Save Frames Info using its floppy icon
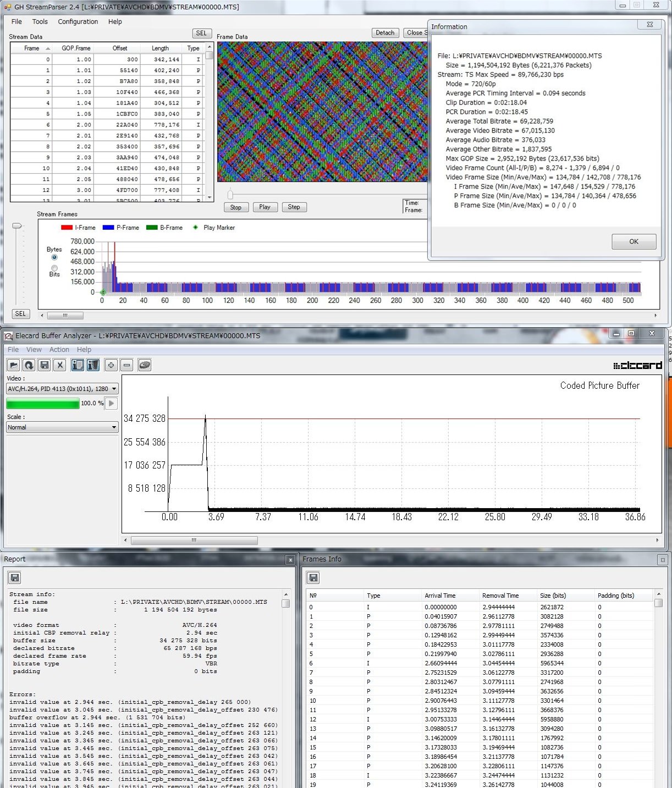Viewport: 672px width, 788px height. click(x=313, y=577)
